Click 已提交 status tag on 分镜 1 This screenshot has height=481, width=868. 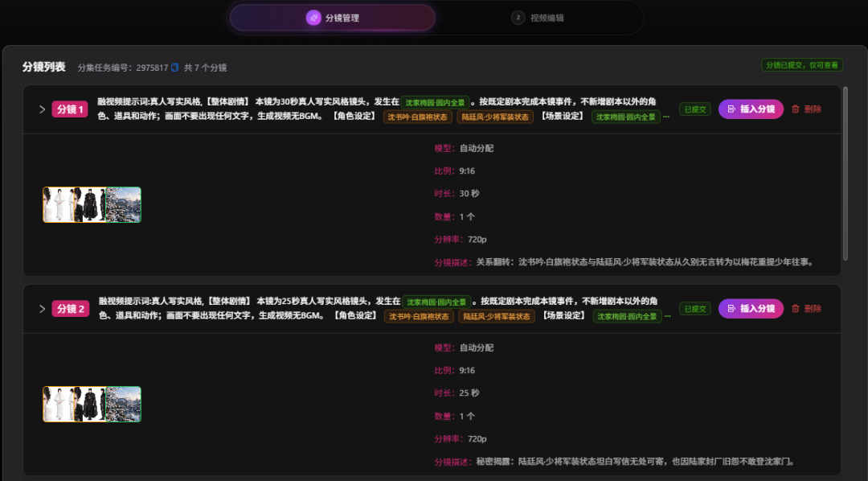point(695,109)
